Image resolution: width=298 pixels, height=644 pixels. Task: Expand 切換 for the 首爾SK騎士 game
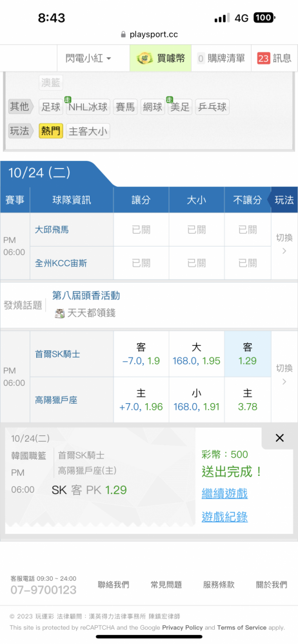pyautogui.click(x=284, y=375)
